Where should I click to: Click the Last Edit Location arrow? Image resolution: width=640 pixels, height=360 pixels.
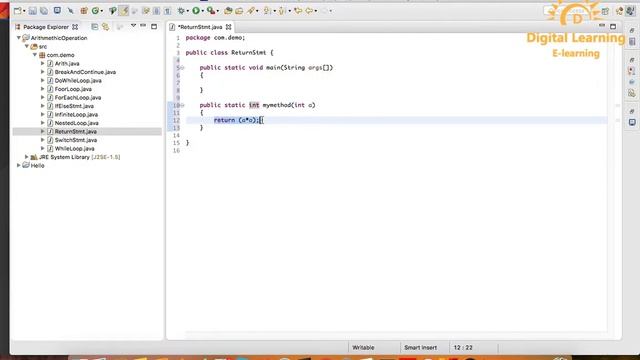tap(298, 11)
